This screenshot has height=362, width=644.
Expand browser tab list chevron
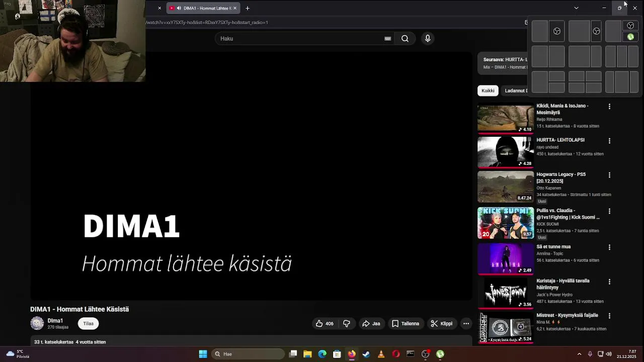(x=576, y=8)
